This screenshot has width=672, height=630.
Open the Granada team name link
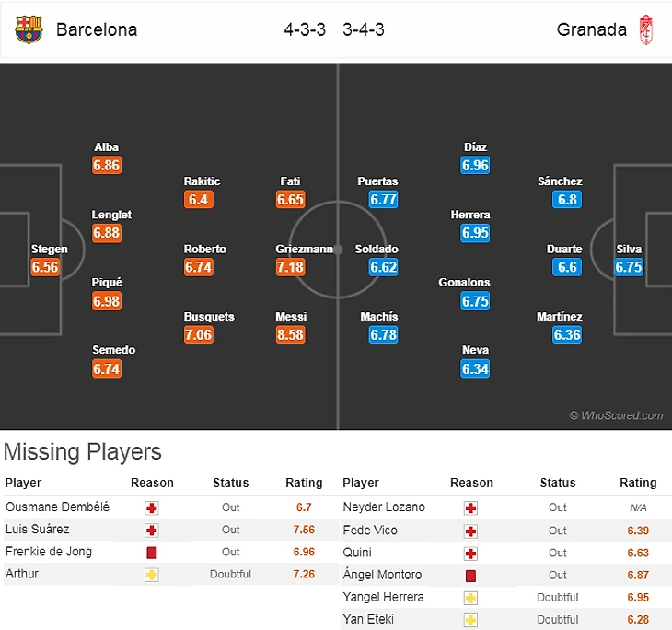pyautogui.click(x=592, y=29)
